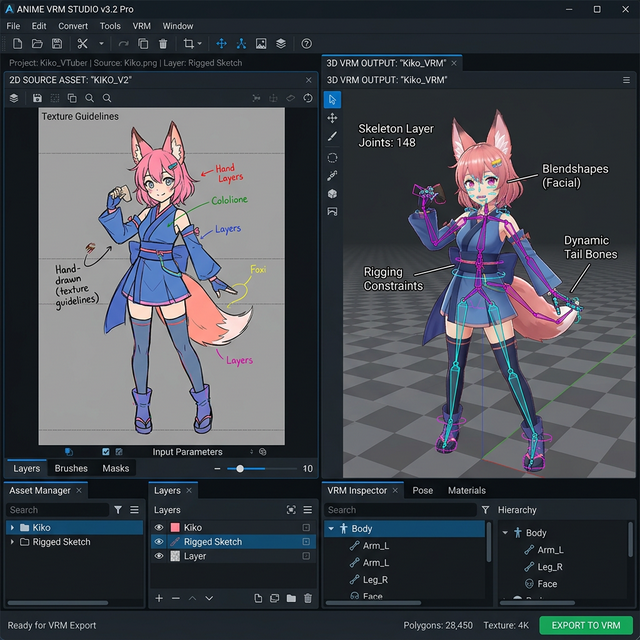Toggle the eye icon on the Layer row
The image size is (640, 640).
159,556
